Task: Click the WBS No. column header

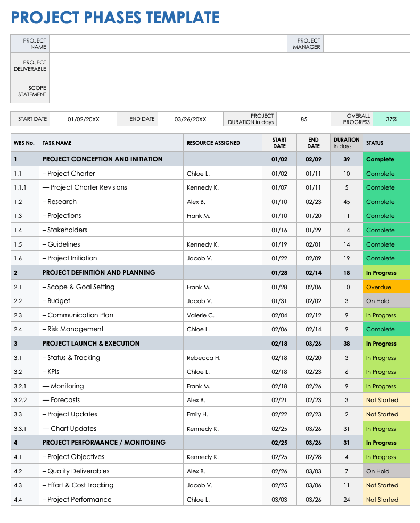Action: [24, 143]
